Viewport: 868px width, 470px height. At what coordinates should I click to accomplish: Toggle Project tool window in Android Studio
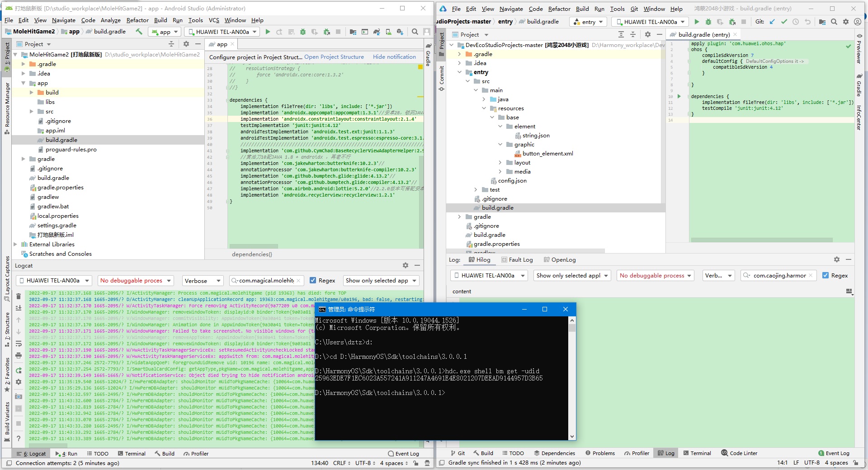(x=7, y=56)
